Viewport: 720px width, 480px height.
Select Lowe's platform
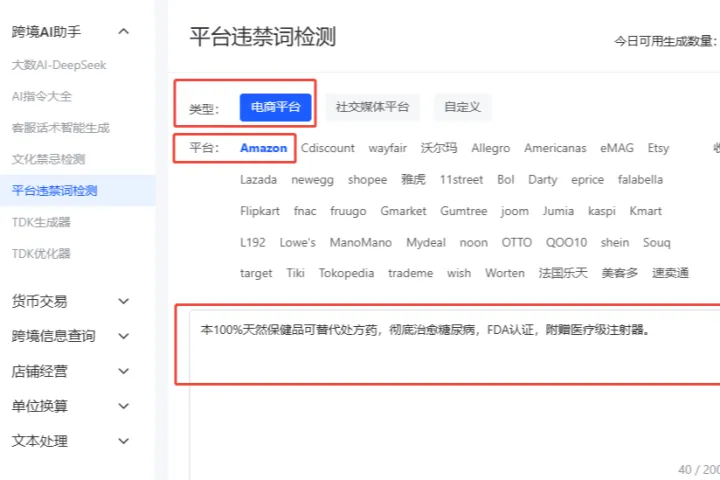pos(298,242)
